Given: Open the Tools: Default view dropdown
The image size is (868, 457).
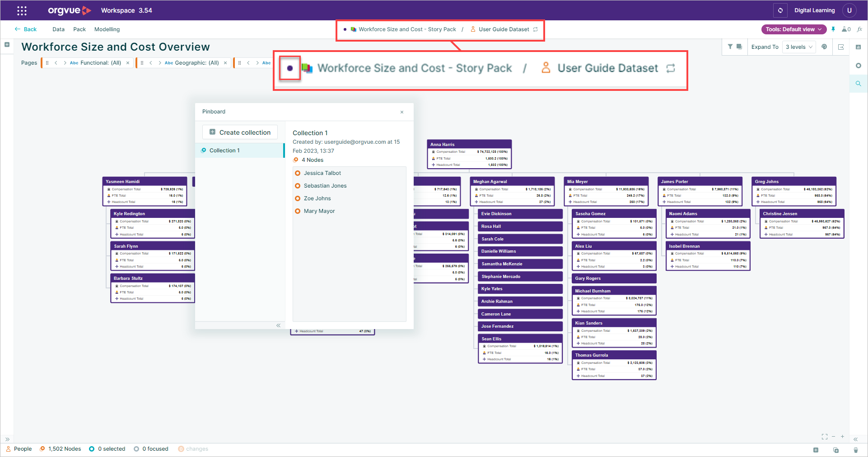Looking at the screenshot, I should coord(794,29).
